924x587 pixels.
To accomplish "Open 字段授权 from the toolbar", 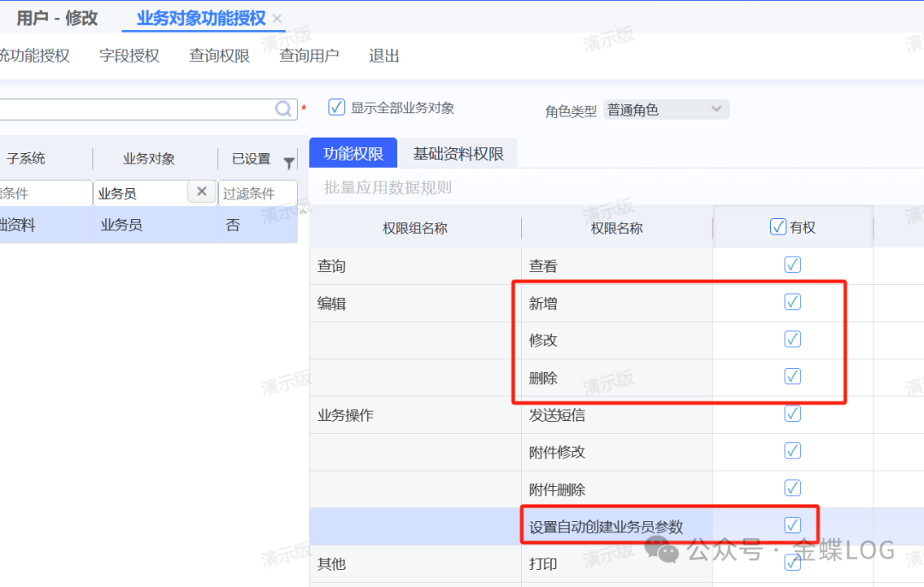I will coord(129,56).
